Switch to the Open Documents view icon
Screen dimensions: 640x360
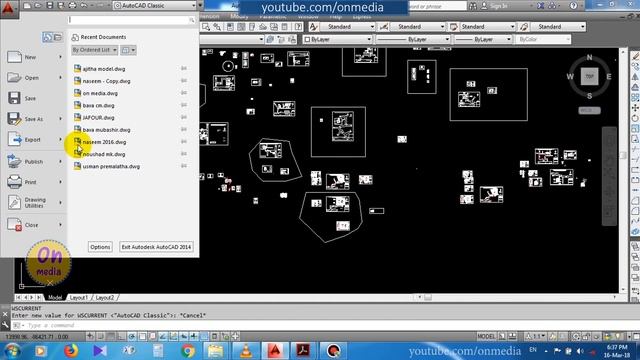coord(58,37)
